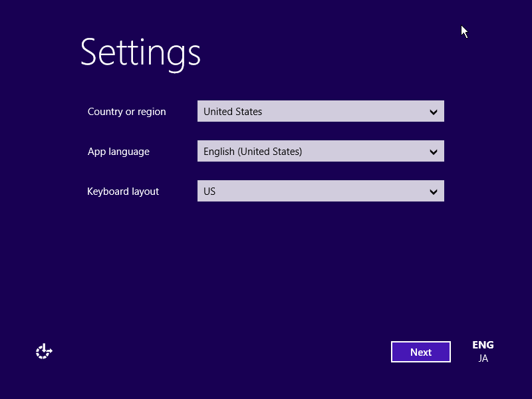This screenshot has height=399, width=532.
Task: Expand the App language list chevron
Action: pyautogui.click(x=434, y=151)
